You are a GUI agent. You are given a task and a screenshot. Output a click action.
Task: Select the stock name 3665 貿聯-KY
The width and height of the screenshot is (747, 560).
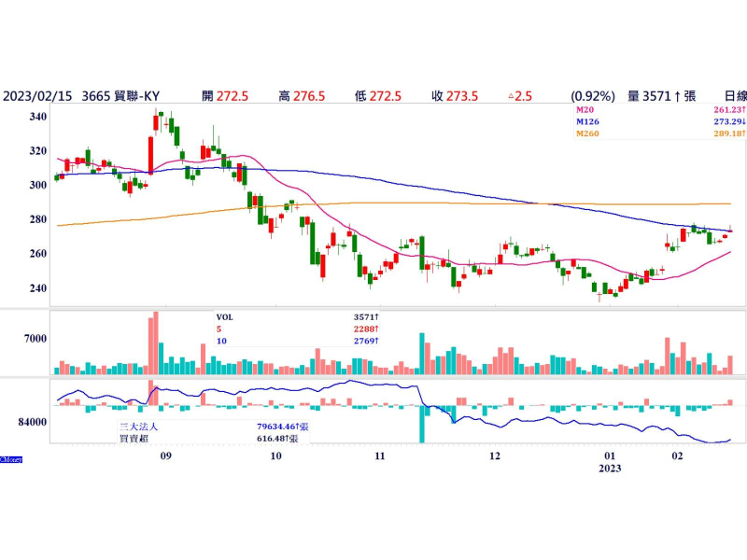pos(120,96)
